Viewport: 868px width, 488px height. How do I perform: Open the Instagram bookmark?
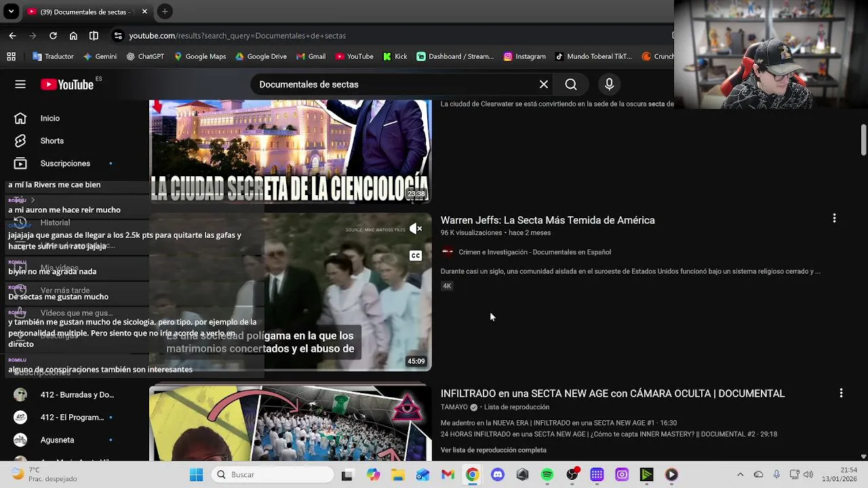[x=524, y=56]
